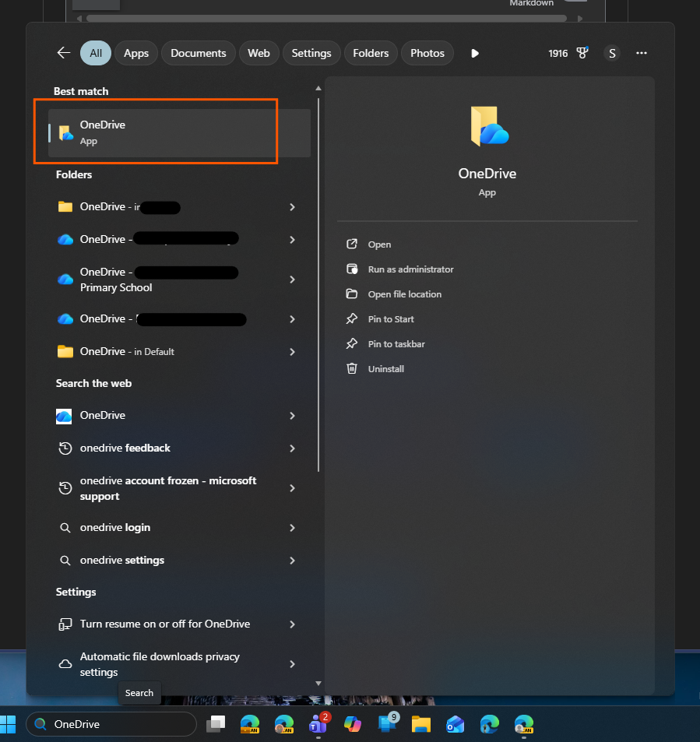Open Automatic file downloads privacy settings

click(179, 664)
